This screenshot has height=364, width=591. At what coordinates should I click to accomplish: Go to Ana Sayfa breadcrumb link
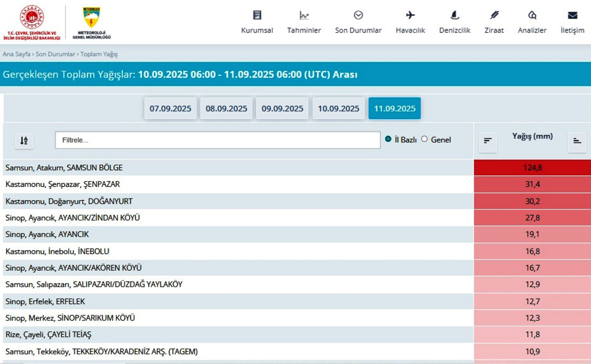[16, 54]
